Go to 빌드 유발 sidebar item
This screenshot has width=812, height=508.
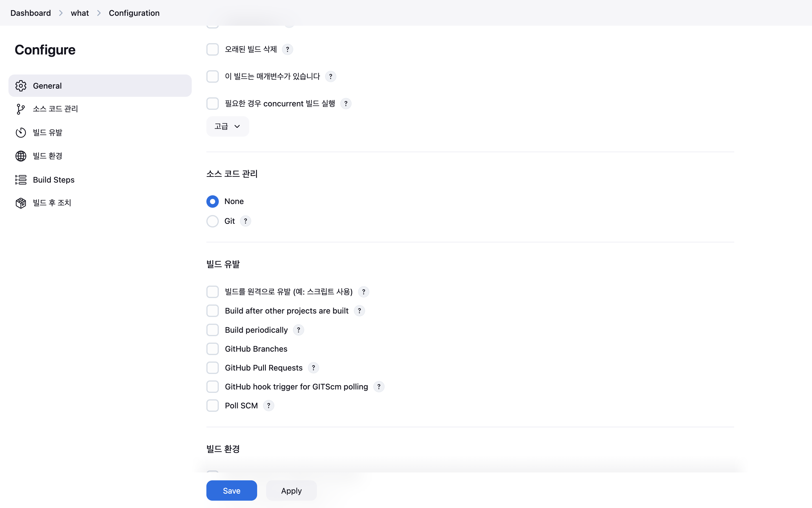pyautogui.click(x=100, y=132)
